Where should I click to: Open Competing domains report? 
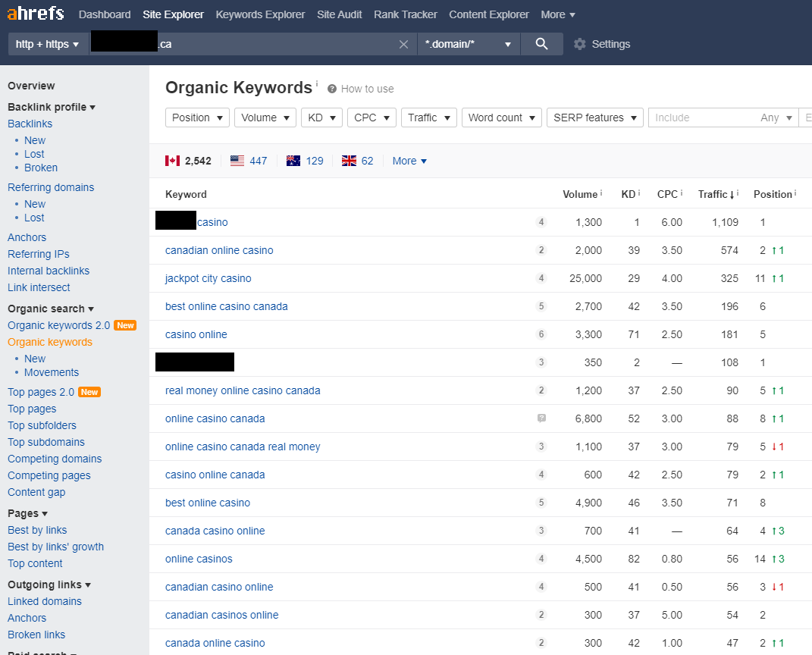coord(55,459)
